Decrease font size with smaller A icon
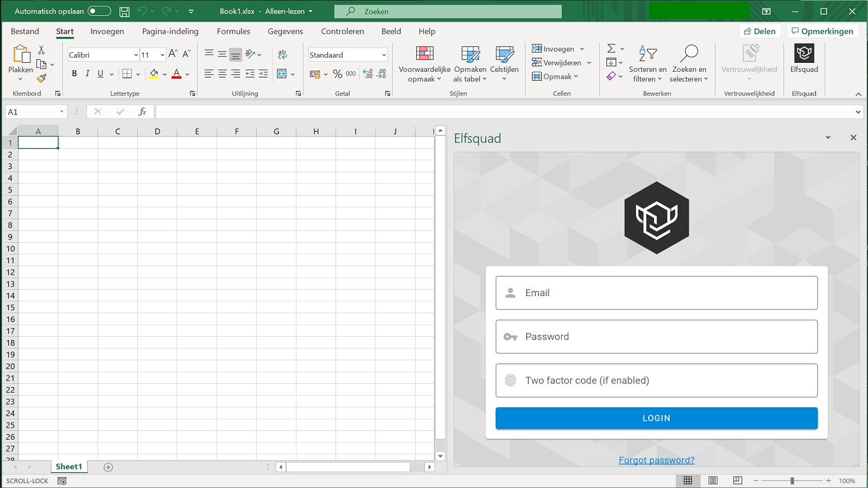This screenshot has width=868, height=488. [x=186, y=55]
